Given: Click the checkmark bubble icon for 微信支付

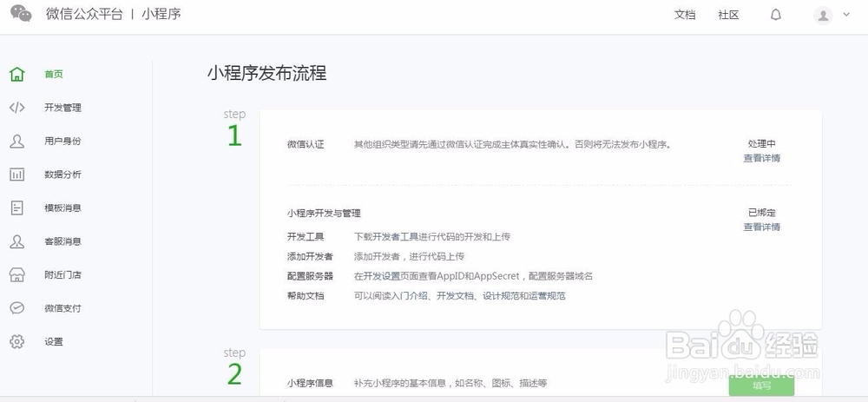Looking at the screenshot, I should [x=17, y=308].
